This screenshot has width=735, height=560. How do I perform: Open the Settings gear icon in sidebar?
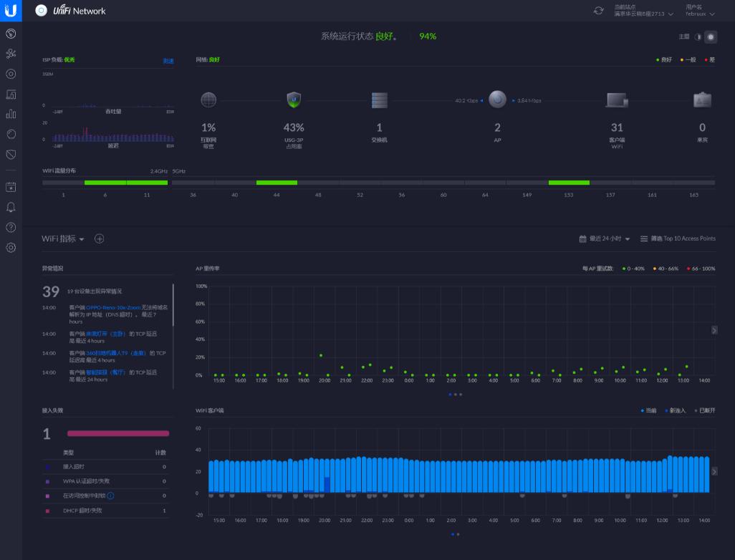[11, 248]
